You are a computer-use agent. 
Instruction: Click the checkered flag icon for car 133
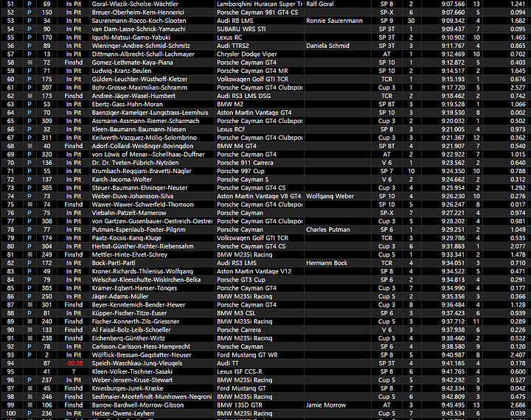pos(29,330)
